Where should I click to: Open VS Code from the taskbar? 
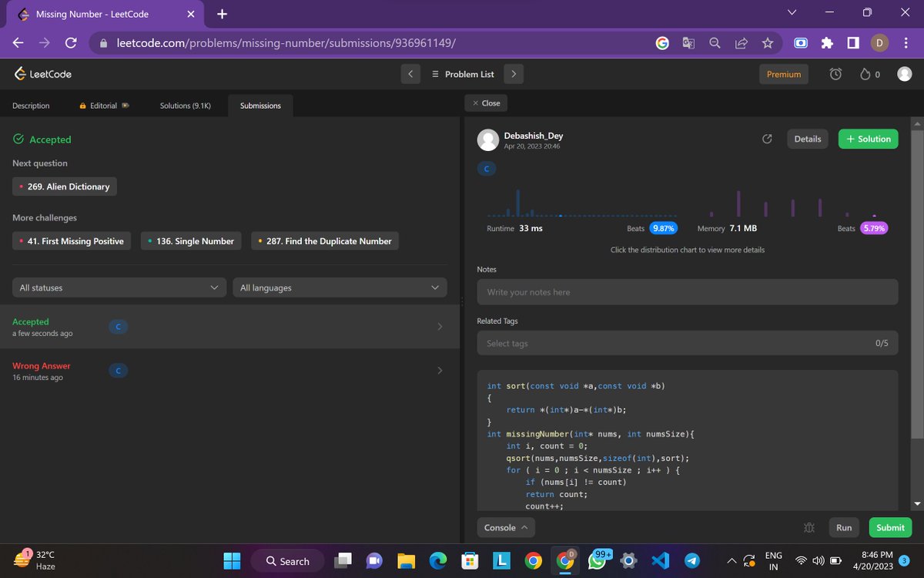pyautogui.click(x=660, y=561)
